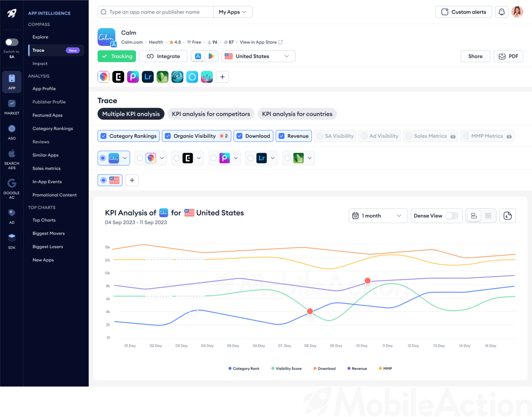Image resolution: width=532 pixels, height=417 pixels.
Task: Toggle the Switch to SA switch
Action: [x=12, y=42]
